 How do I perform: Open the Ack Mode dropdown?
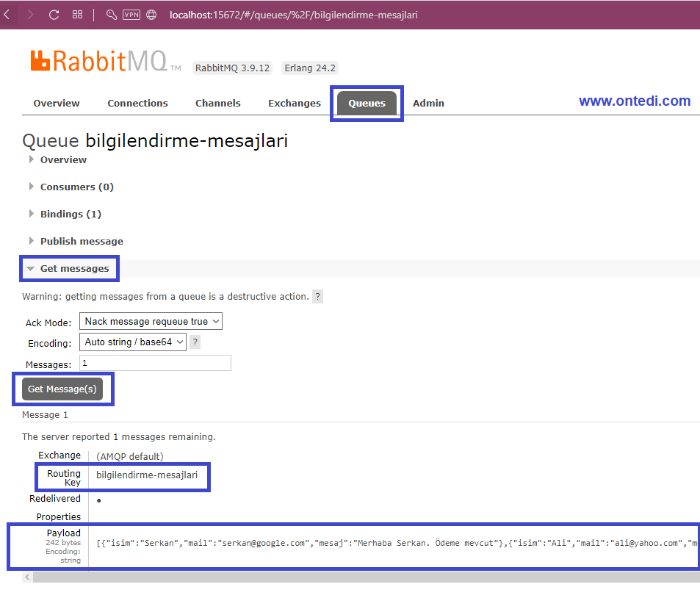point(151,322)
